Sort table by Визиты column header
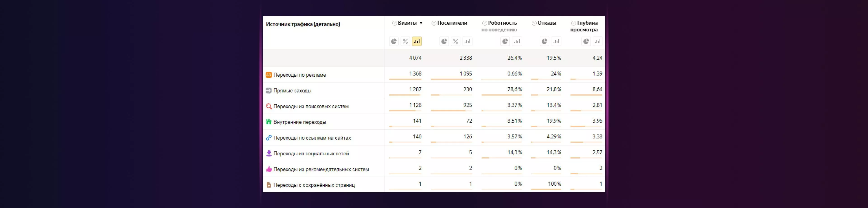This screenshot has width=868, height=208. point(407,23)
